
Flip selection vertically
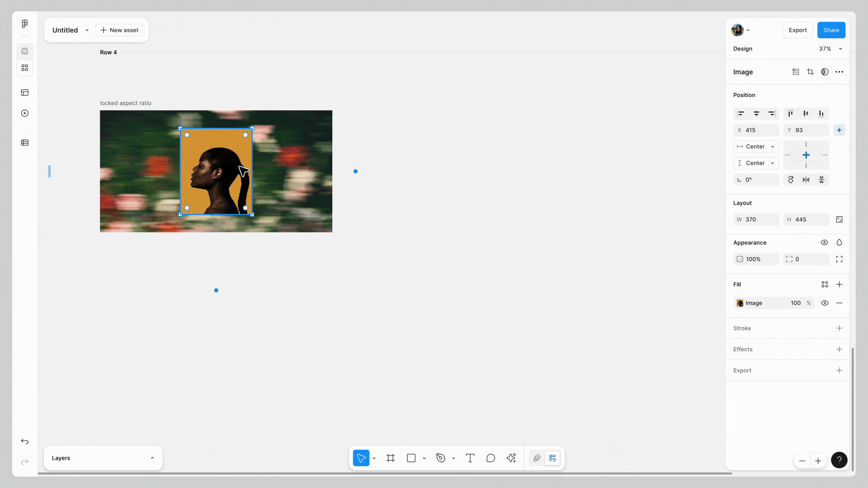821,180
